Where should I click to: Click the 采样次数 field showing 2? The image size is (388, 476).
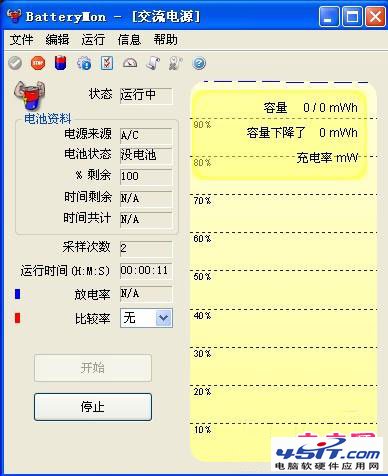(x=146, y=249)
